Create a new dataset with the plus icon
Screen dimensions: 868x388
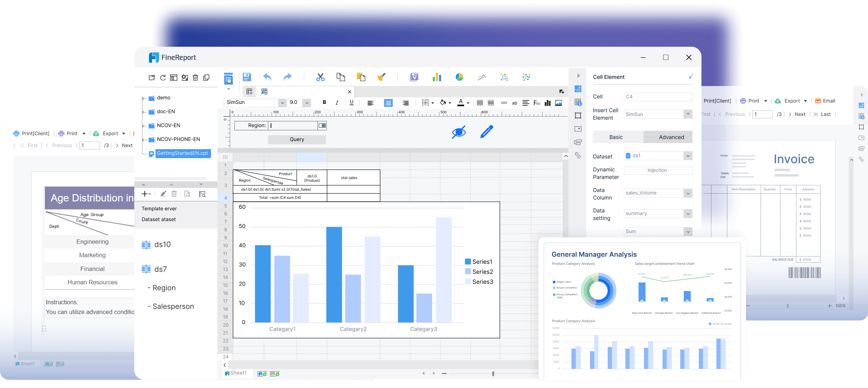tap(144, 194)
